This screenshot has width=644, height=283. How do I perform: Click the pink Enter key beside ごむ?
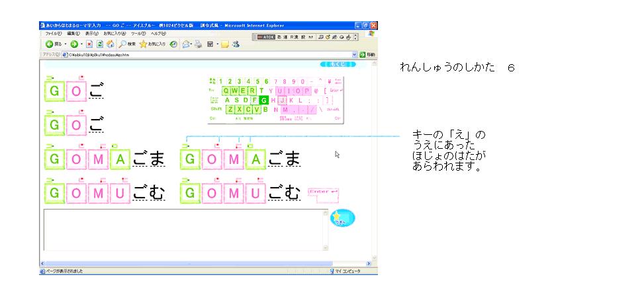(323, 192)
